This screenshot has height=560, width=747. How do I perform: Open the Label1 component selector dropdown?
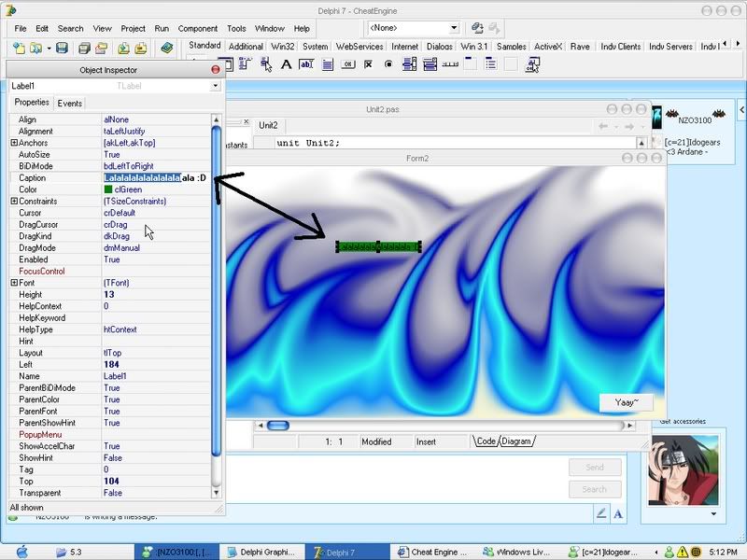tap(215, 86)
